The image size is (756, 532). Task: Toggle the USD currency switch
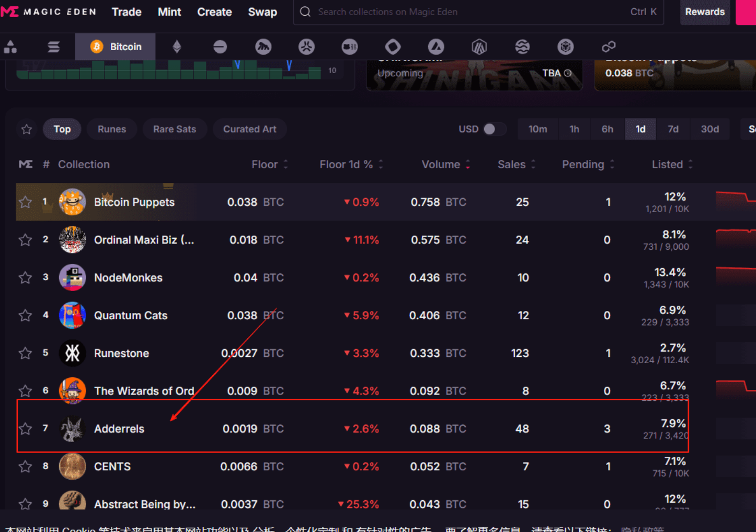pyautogui.click(x=494, y=129)
